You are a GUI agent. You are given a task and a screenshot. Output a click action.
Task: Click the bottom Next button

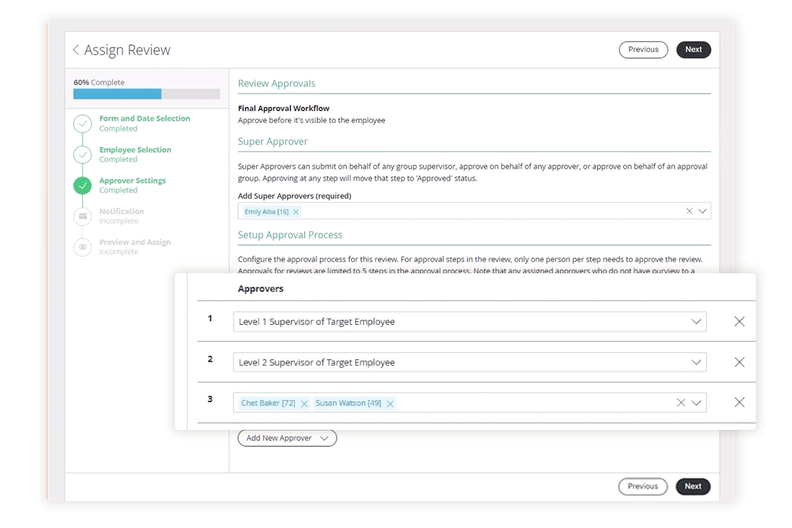[x=692, y=487]
